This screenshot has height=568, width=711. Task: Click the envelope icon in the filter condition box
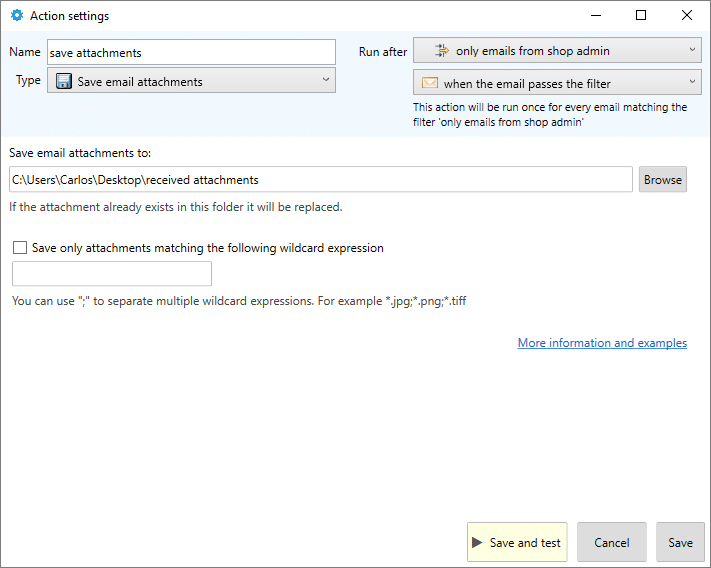[429, 83]
